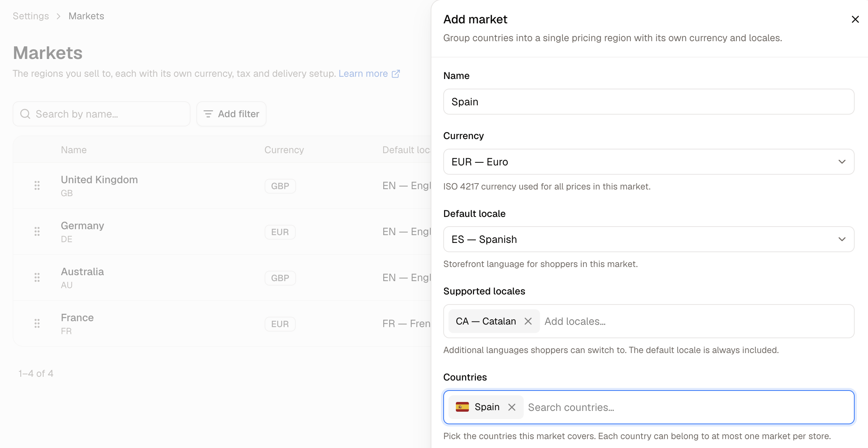Click the Currency column header
The width and height of the screenshot is (868, 448).
click(x=284, y=150)
